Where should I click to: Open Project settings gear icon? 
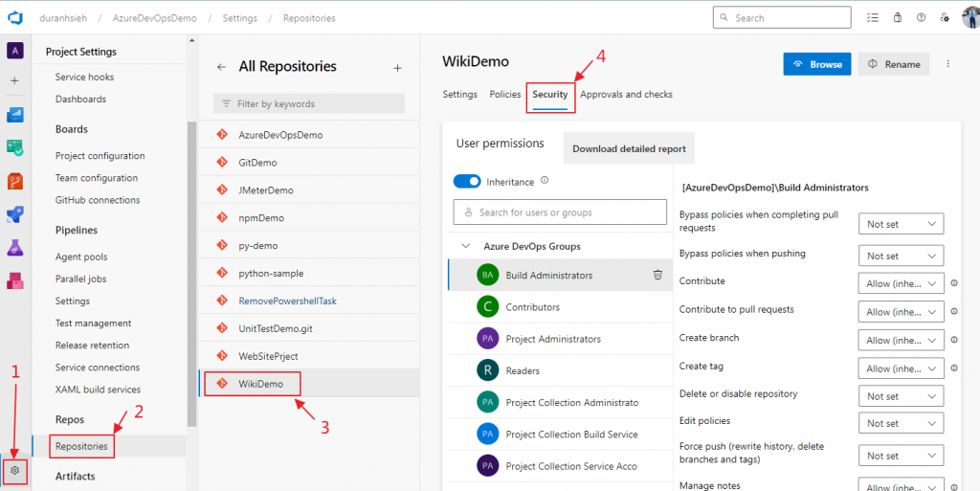(15, 470)
